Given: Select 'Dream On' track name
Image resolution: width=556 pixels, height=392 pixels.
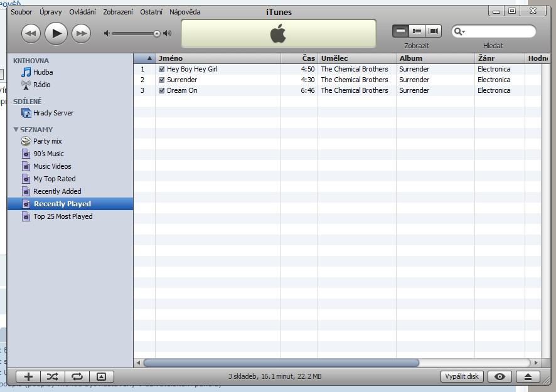Looking at the screenshot, I should pos(182,90).
